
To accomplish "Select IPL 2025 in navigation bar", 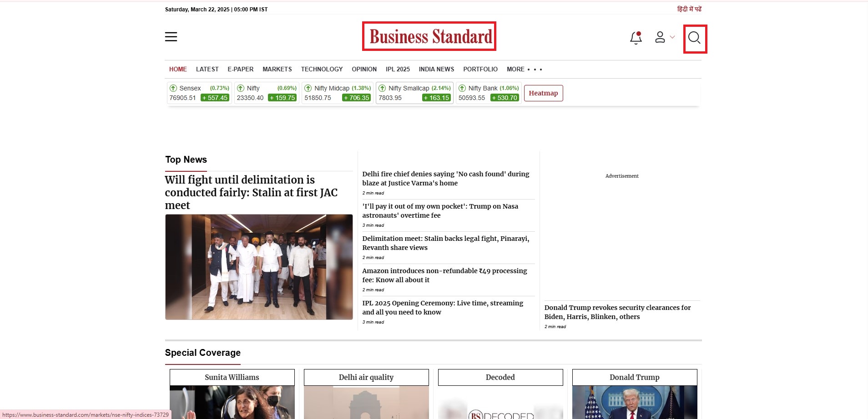I will (x=398, y=70).
